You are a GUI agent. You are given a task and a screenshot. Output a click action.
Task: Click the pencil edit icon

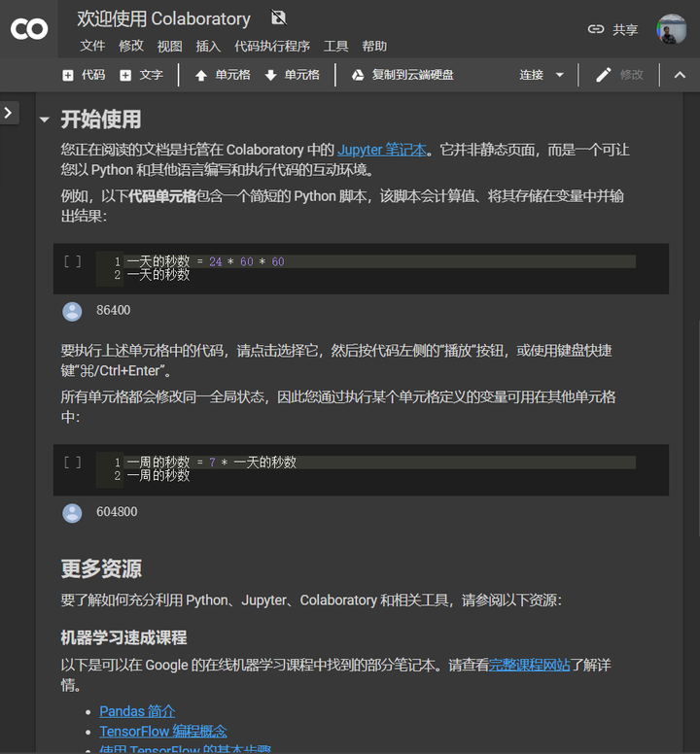603,75
